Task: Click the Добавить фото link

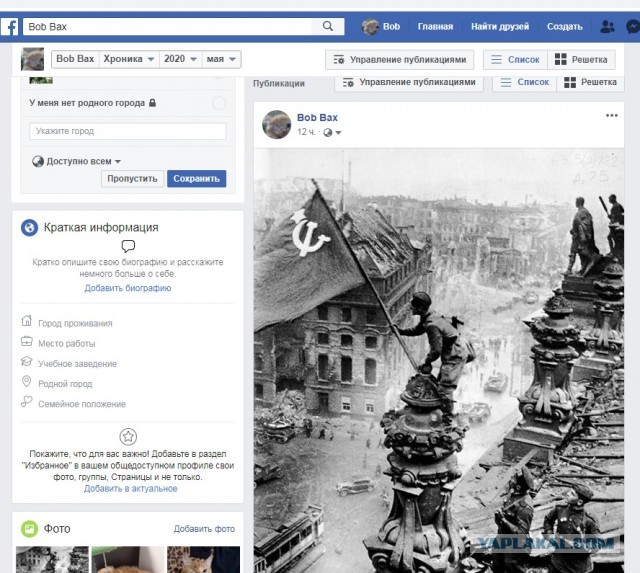Action: coord(204,529)
